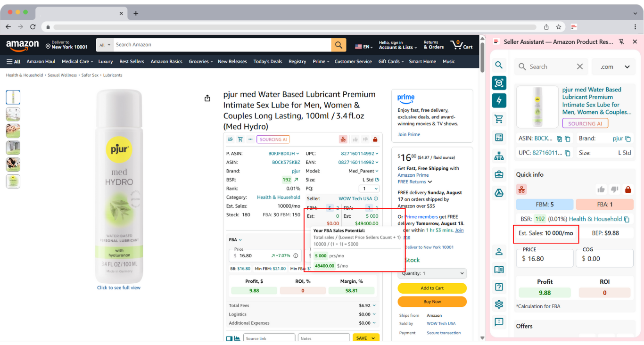
Task: Open the Quantity dropdown showing 1
Action: pos(432,273)
